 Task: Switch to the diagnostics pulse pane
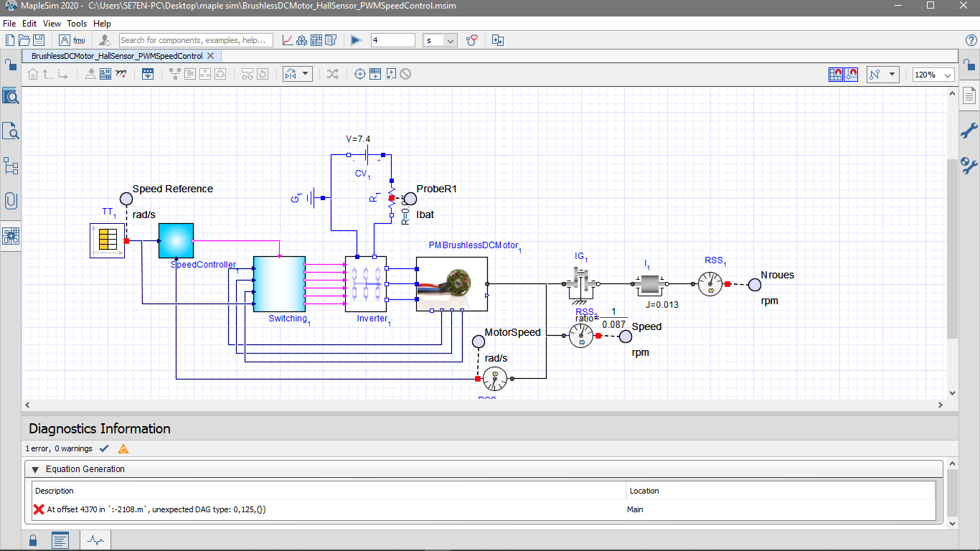click(96, 540)
